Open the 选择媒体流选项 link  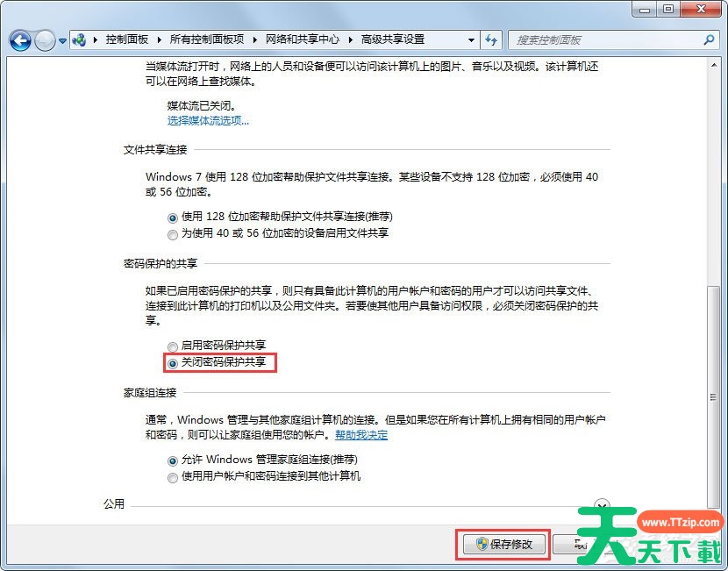point(208,121)
